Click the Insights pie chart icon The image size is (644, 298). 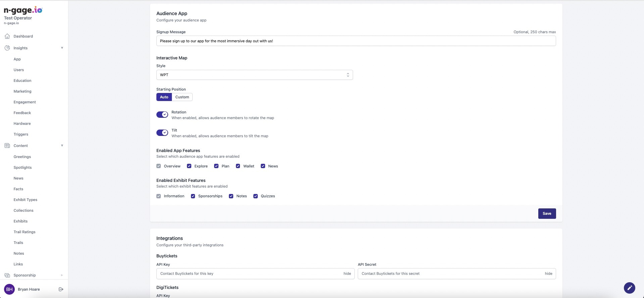coord(7,48)
